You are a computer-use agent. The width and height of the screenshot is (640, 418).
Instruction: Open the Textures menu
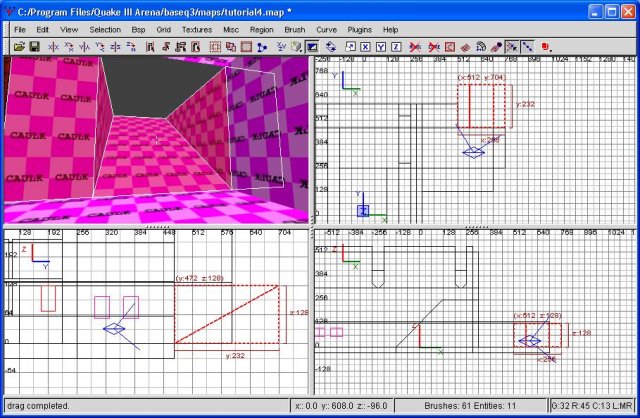(197, 30)
